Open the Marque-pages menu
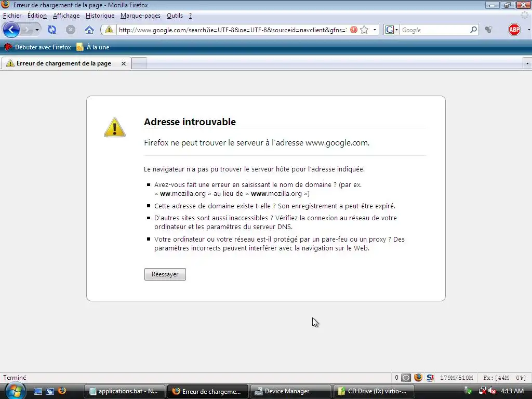The width and height of the screenshot is (532, 399). pyautogui.click(x=140, y=16)
